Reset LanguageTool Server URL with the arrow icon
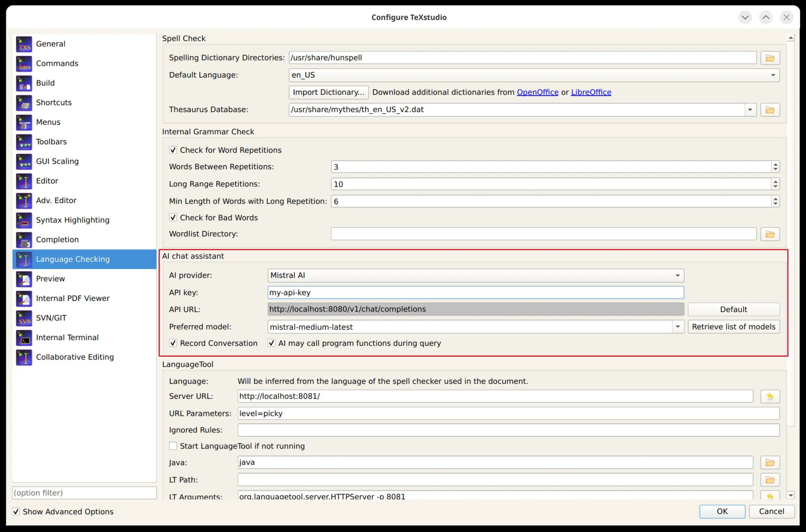Screen dimensions: 806x532 [770, 396]
